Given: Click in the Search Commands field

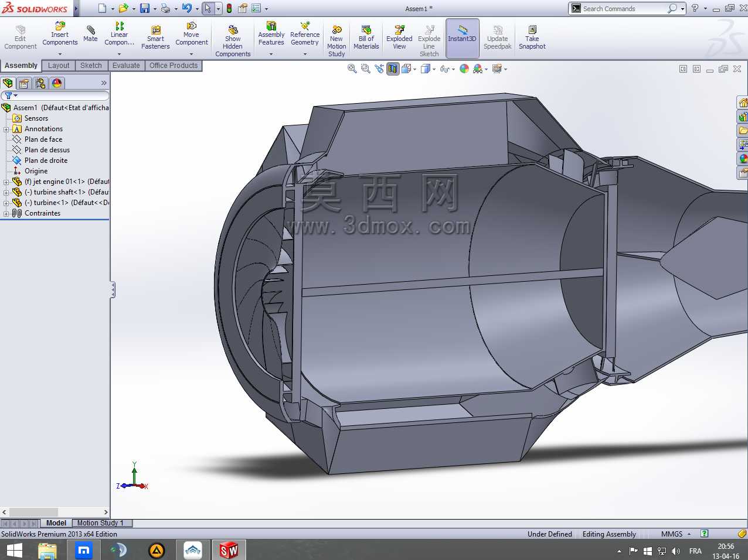Looking at the screenshot, I should tap(623, 9).
